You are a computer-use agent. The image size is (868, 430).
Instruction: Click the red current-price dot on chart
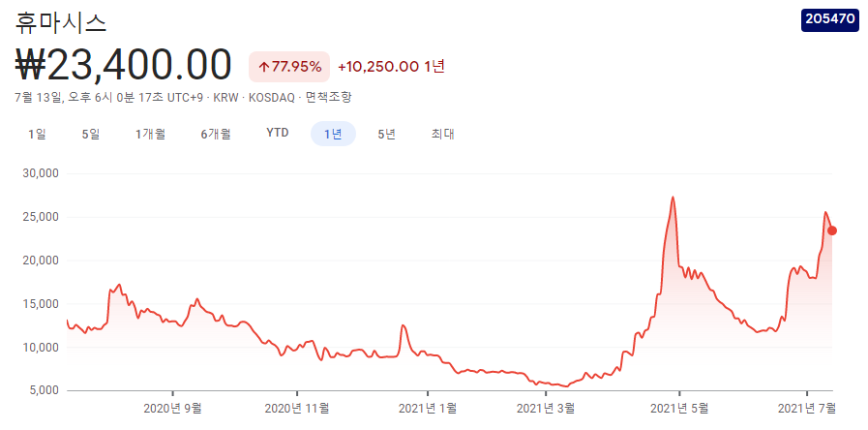coord(831,230)
